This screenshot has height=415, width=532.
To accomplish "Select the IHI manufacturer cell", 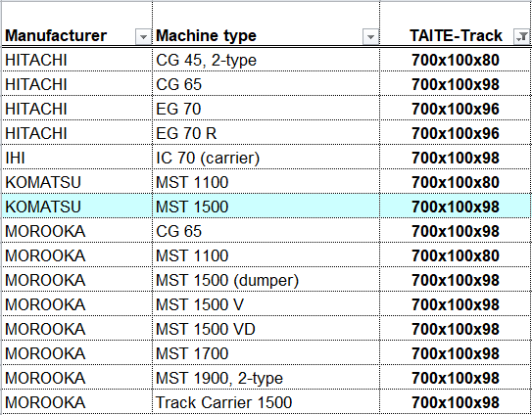I will 77,158.
